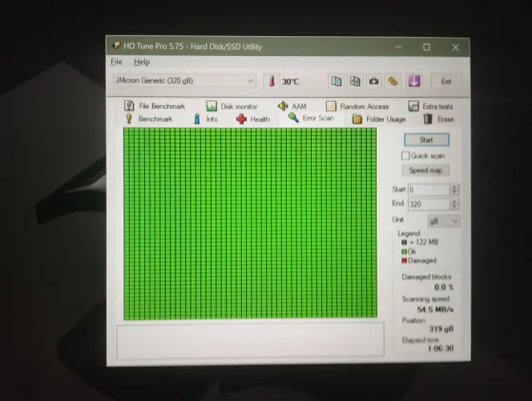Click the 319 gB position value
The image size is (532, 401).
pyautogui.click(x=441, y=329)
